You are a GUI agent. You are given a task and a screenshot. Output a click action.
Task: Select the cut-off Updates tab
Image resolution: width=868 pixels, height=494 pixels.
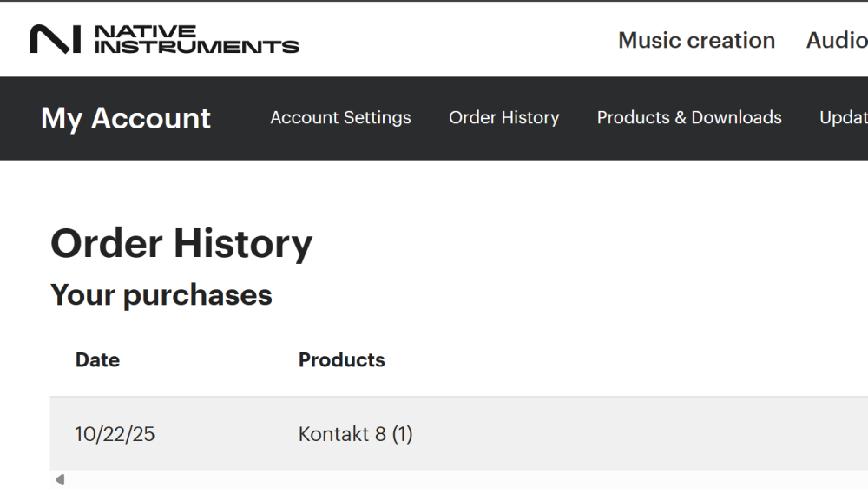[x=843, y=118]
